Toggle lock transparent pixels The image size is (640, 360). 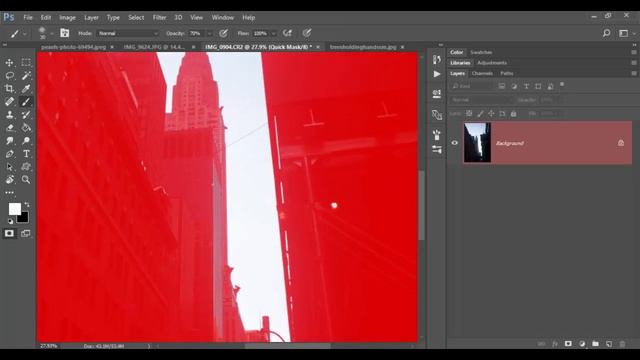tap(469, 113)
